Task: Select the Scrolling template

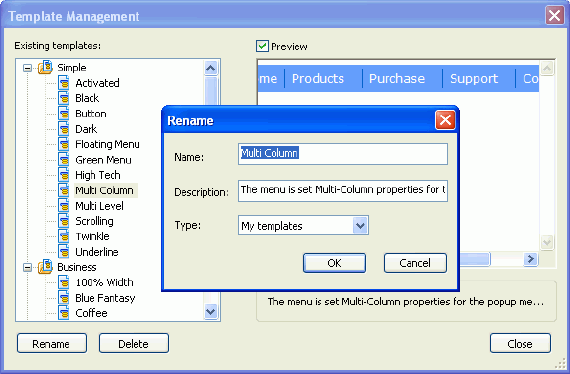Action: tap(94, 221)
